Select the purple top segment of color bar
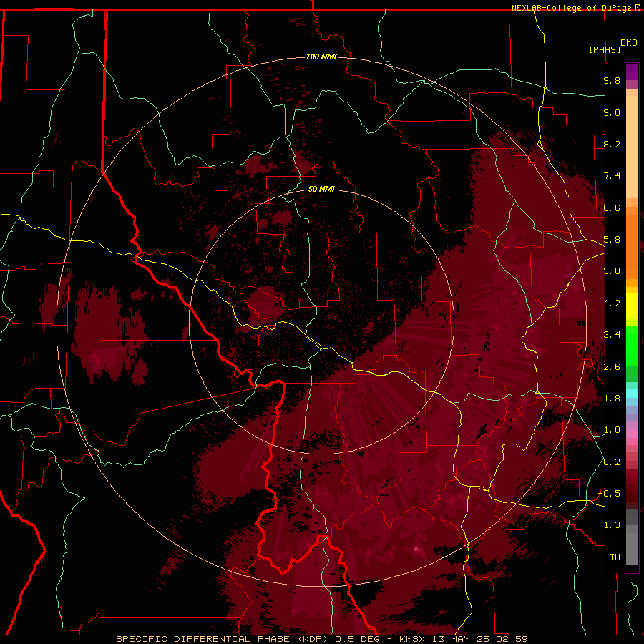Viewport: 644px width, 644px height. [632, 72]
